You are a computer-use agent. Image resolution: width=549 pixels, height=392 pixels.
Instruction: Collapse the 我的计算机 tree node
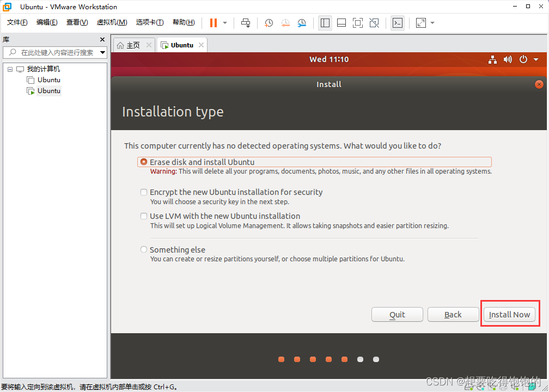point(10,69)
